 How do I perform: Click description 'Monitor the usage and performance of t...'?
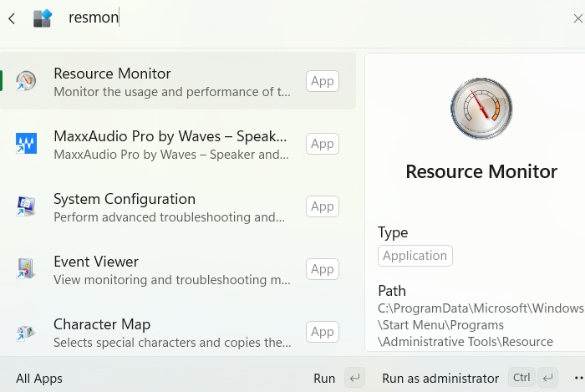tap(171, 92)
